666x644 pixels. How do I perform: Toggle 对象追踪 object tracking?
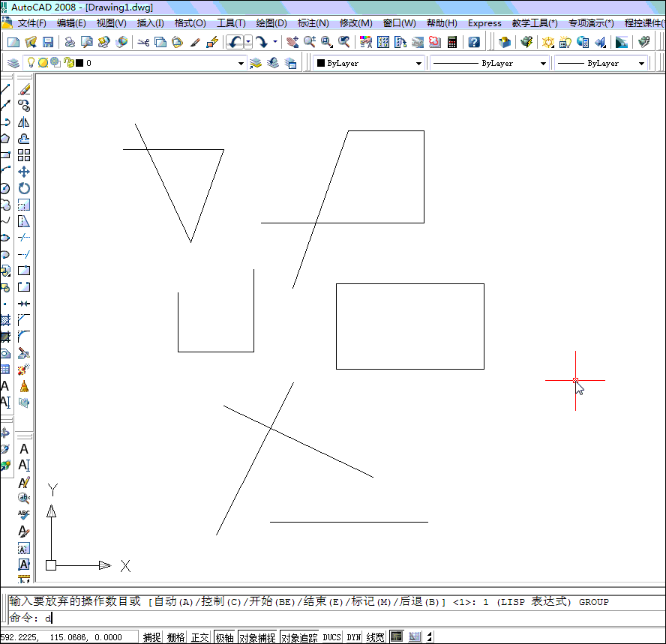click(x=299, y=637)
